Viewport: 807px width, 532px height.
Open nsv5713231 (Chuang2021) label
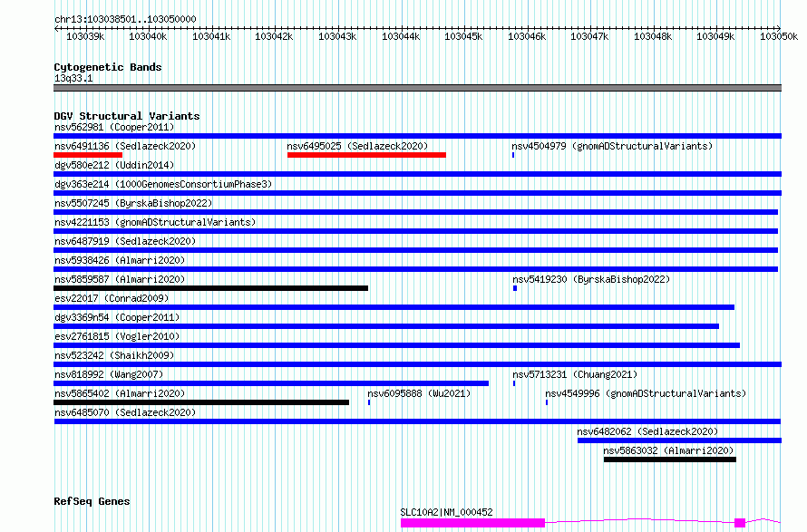click(575, 374)
